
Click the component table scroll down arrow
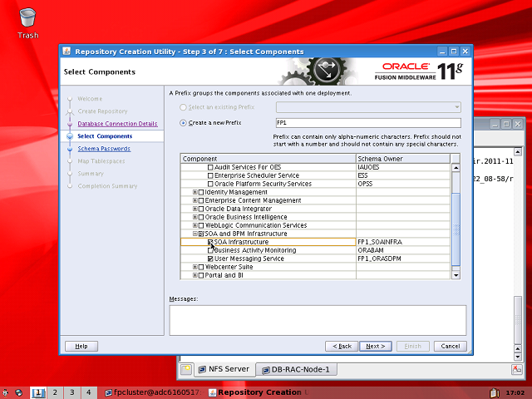(456, 275)
